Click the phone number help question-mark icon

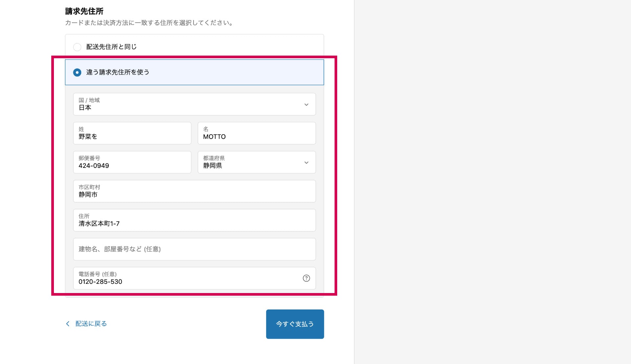click(x=306, y=278)
